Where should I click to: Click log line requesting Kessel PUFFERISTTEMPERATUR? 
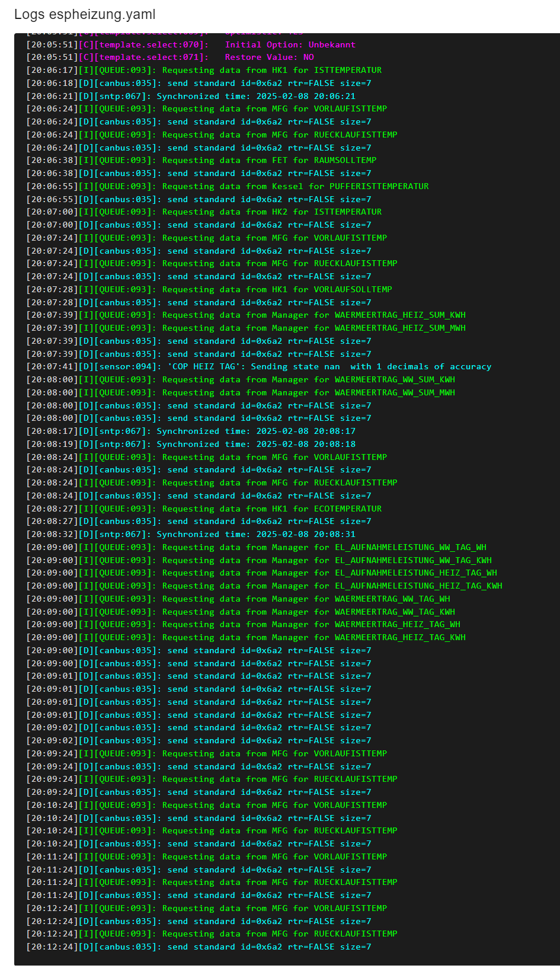[228, 186]
